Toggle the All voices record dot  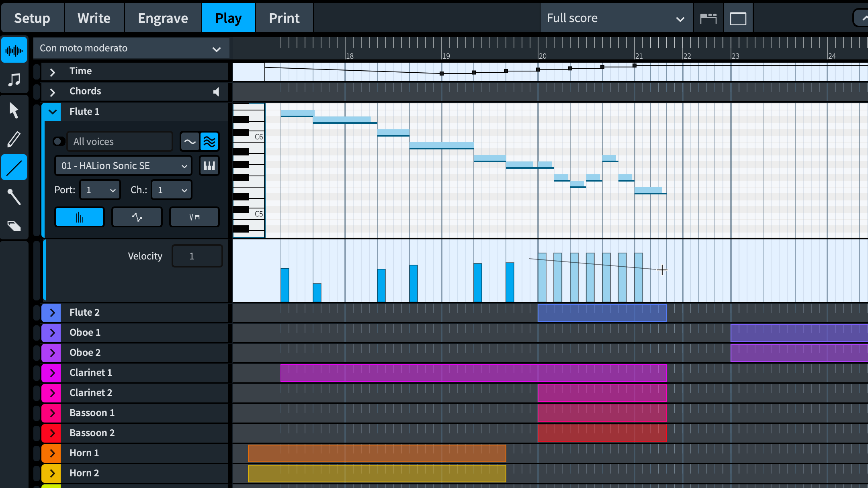(x=58, y=141)
